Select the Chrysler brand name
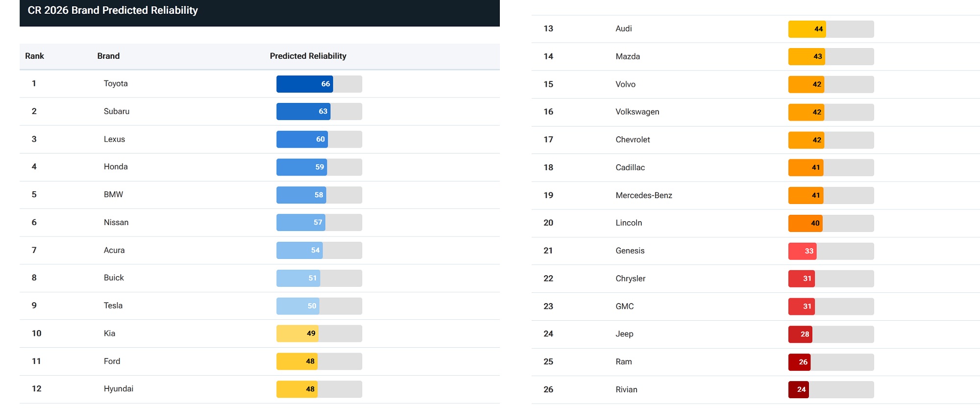The image size is (980, 409). pyautogui.click(x=631, y=279)
